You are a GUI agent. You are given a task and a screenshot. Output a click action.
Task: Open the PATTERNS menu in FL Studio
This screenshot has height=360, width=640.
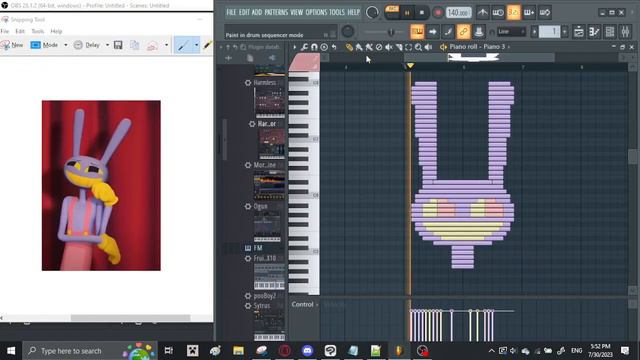(276, 12)
